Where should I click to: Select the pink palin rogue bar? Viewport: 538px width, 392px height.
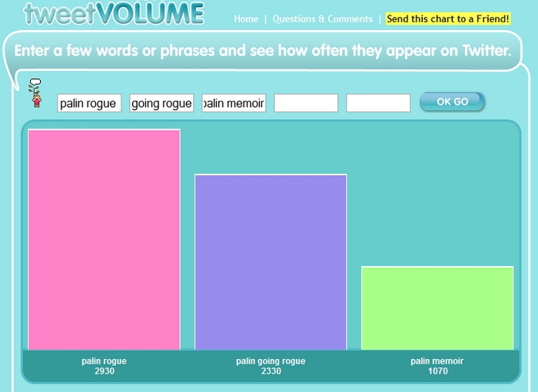point(105,240)
